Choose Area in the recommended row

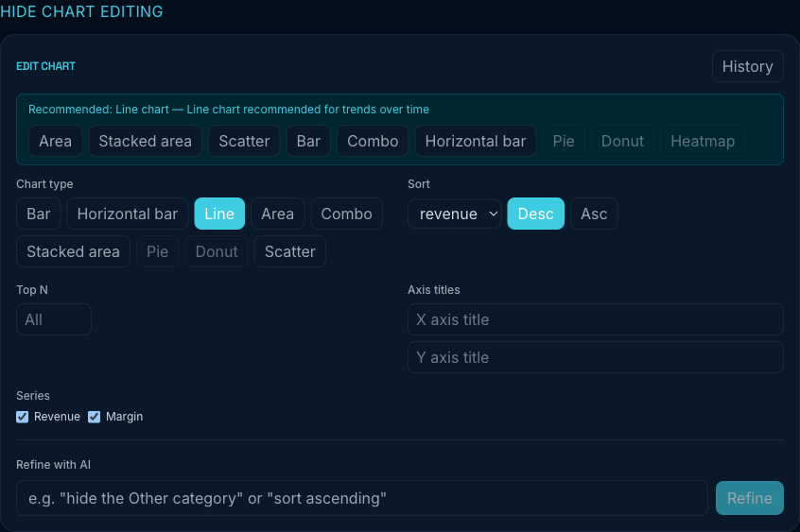[x=55, y=141]
